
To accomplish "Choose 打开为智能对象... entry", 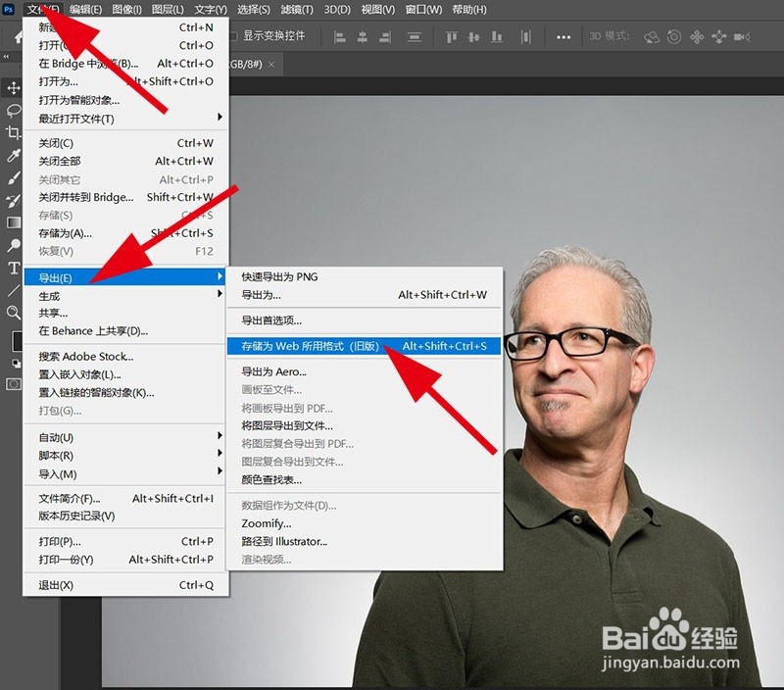I will tap(126, 100).
